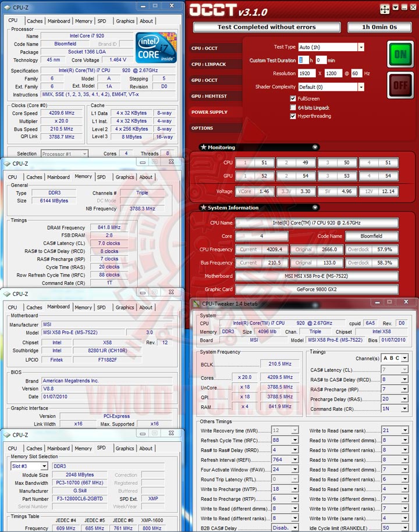
Task: Switch to Caches tab in top CPU-Z window
Action: click(35, 21)
